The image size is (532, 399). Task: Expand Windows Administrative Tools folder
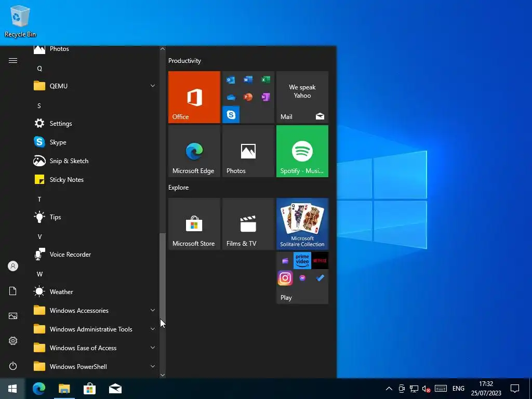(x=95, y=329)
